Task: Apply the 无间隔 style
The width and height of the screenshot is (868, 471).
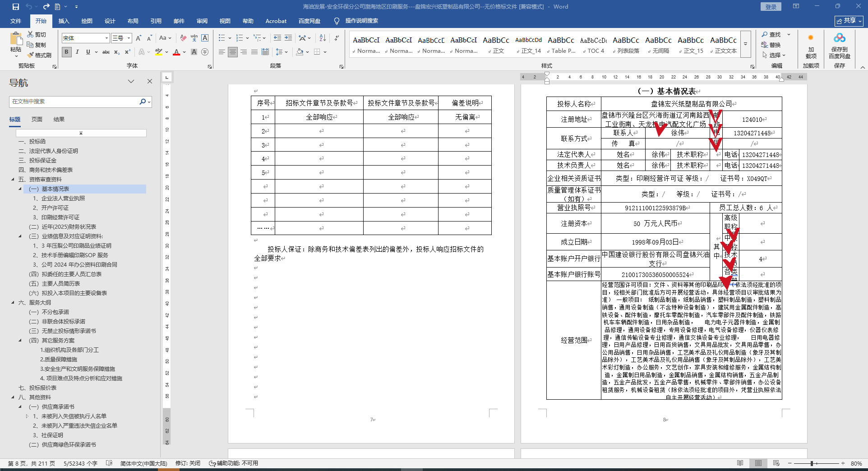Action: point(659,45)
